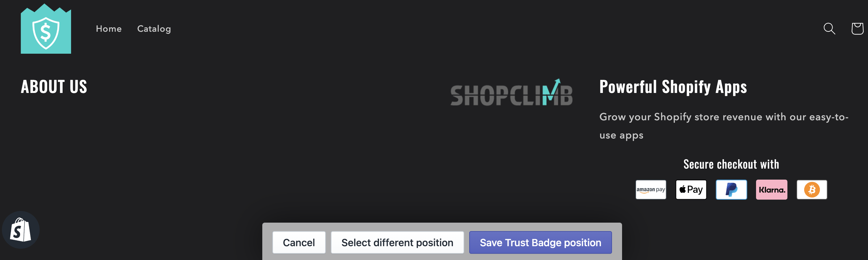
Task: Open the Catalog menu item
Action: tap(154, 29)
